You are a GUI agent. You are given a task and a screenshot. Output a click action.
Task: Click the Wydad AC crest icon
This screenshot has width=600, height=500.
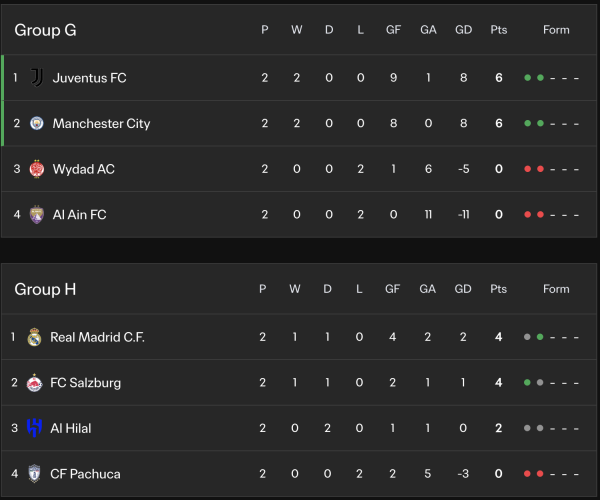37,169
